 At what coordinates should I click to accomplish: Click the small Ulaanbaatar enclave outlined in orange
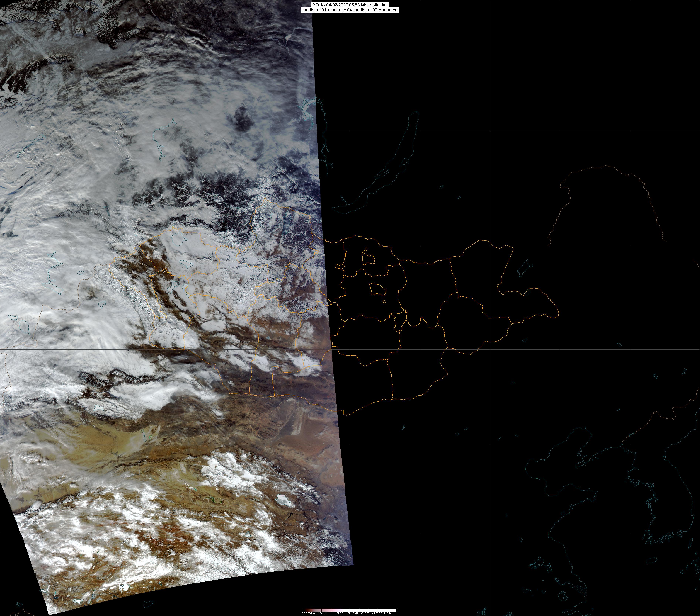tap(378, 290)
